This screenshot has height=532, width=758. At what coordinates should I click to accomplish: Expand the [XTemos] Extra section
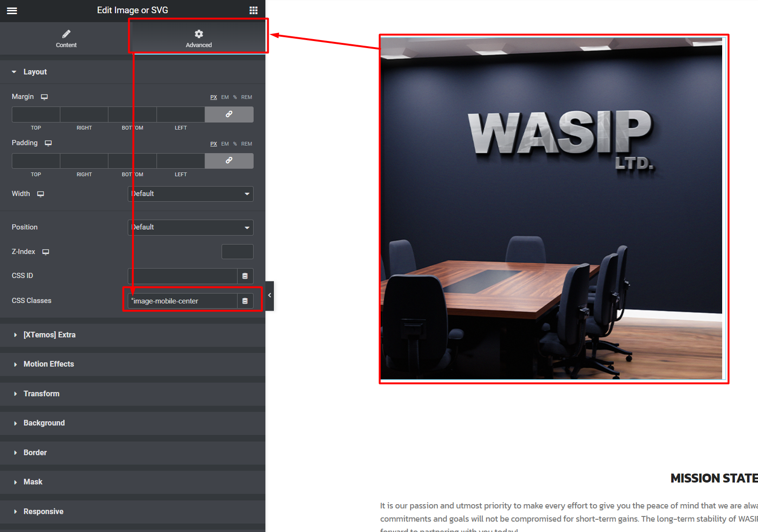tap(132, 335)
